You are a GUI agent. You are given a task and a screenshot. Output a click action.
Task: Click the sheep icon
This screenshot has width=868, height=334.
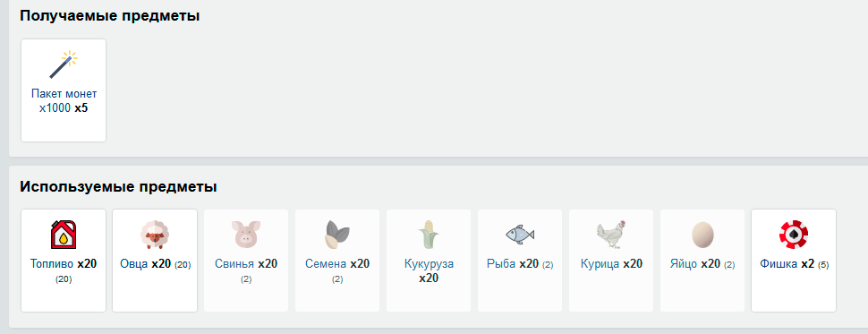point(155,235)
